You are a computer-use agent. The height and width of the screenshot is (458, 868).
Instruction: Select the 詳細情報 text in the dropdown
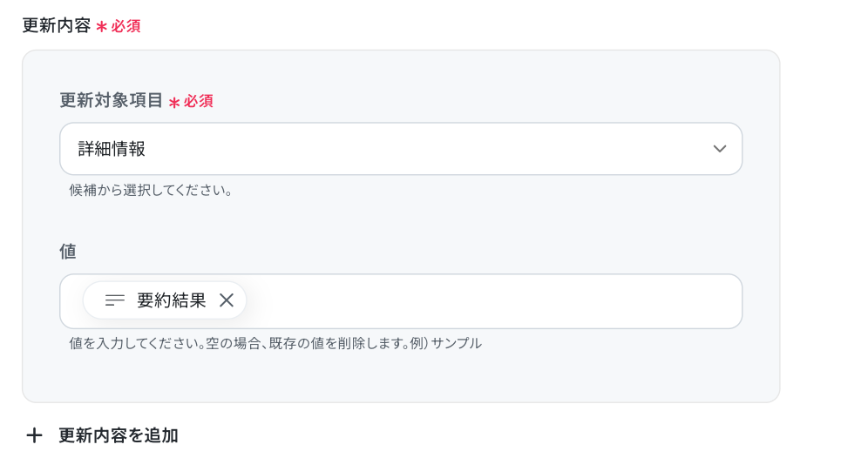click(112, 149)
